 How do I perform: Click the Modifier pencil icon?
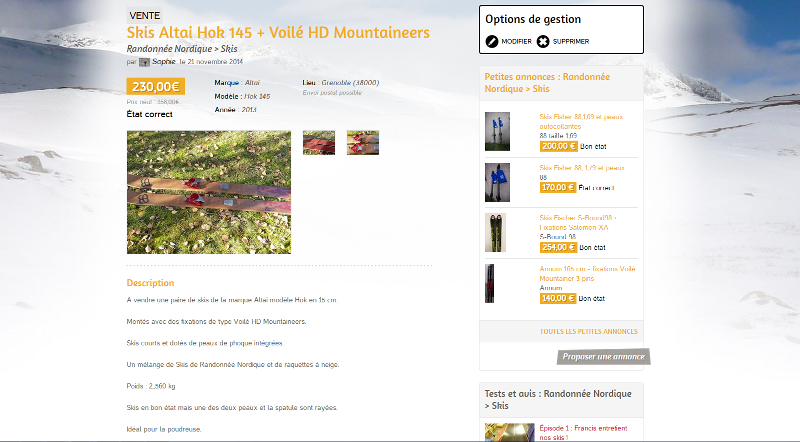tap(492, 41)
